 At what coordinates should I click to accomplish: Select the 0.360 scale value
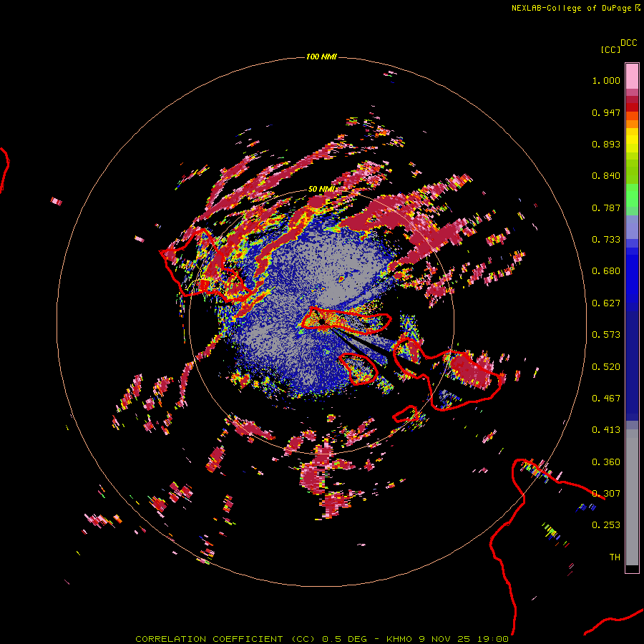[x=606, y=462]
